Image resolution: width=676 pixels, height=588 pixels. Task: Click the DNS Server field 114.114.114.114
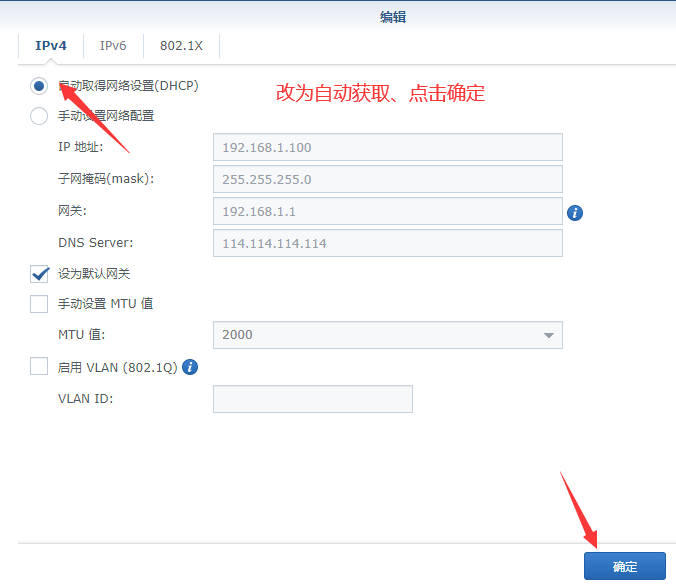(x=388, y=243)
